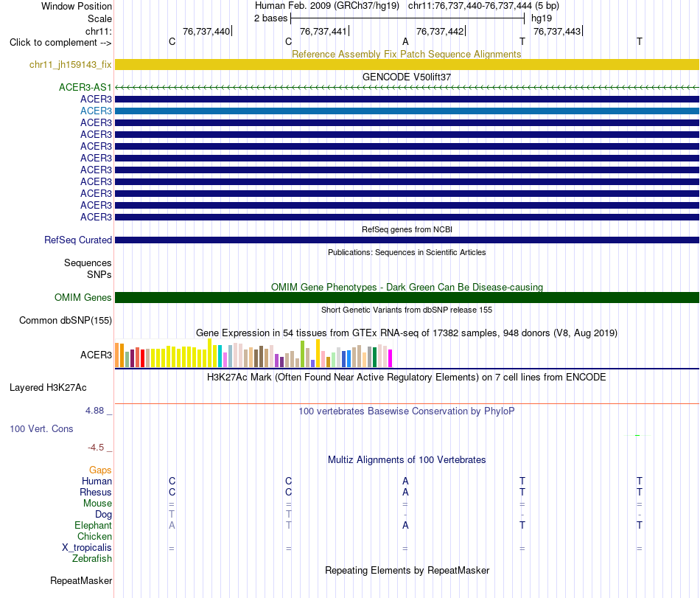The image size is (700, 598).
Task: Click the RepeatMasker track label
Action: click(81, 580)
